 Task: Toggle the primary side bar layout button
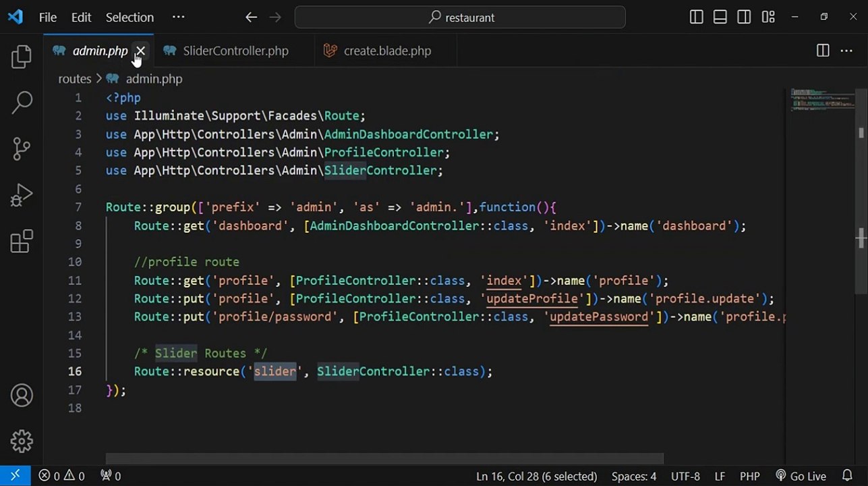[x=697, y=18]
